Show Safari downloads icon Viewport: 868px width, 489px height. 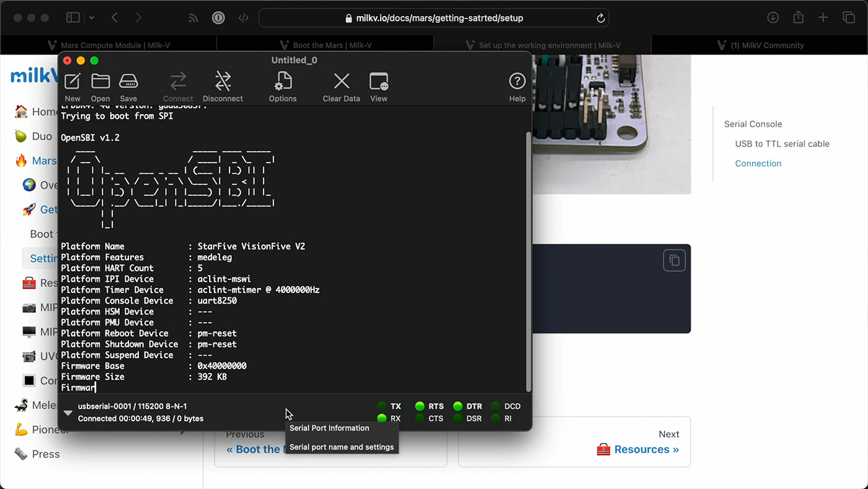point(773,17)
